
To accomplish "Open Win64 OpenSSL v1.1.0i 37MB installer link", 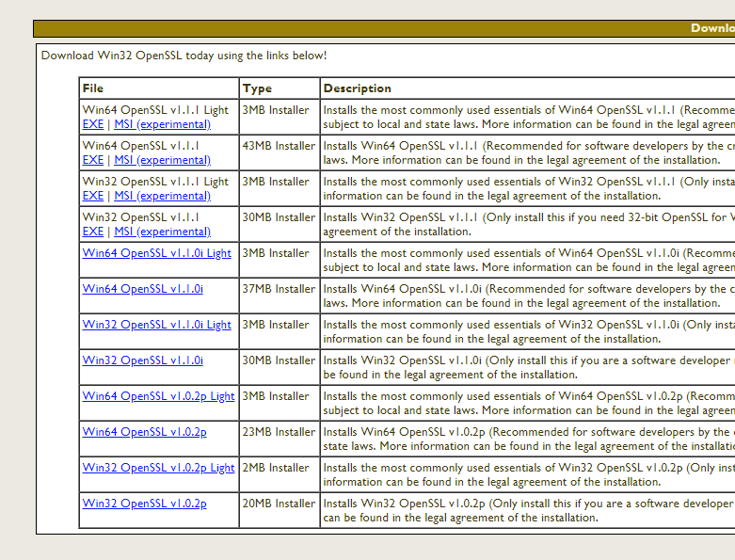I will (142, 289).
